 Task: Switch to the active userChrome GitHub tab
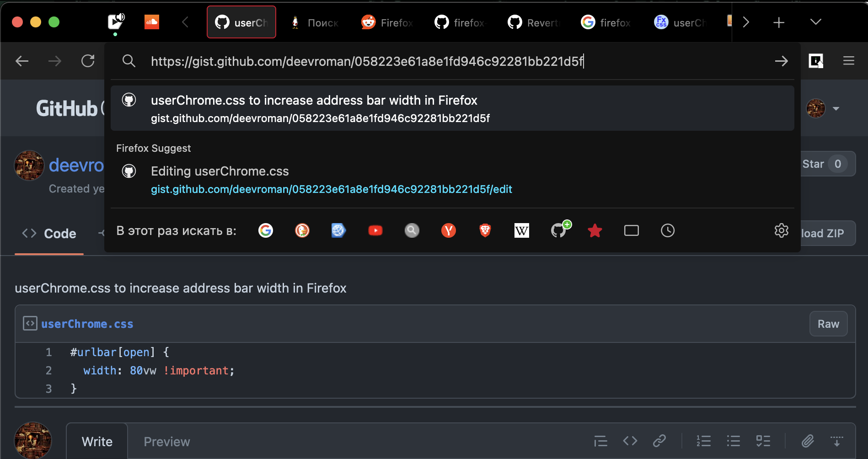[x=241, y=22]
